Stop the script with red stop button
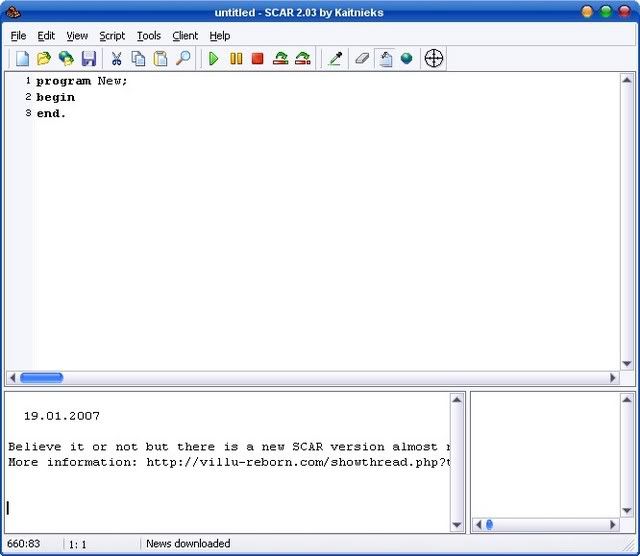 [257, 59]
